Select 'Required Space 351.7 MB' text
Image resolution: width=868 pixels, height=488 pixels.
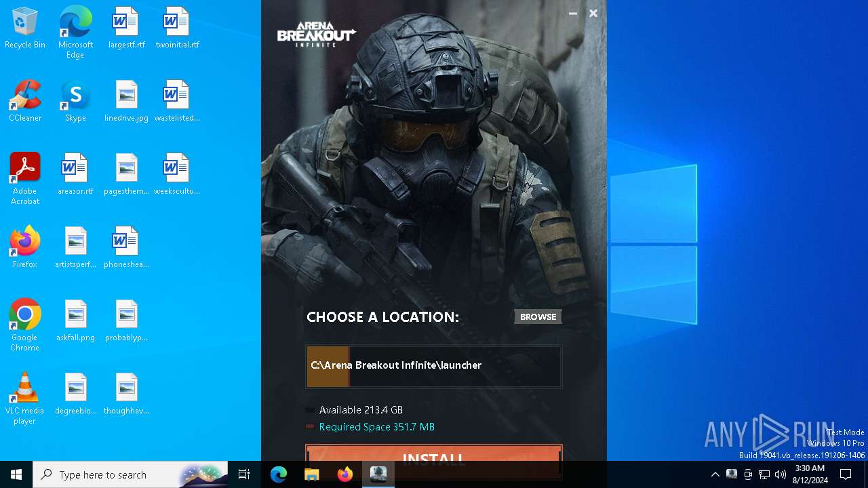(x=377, y=427)
